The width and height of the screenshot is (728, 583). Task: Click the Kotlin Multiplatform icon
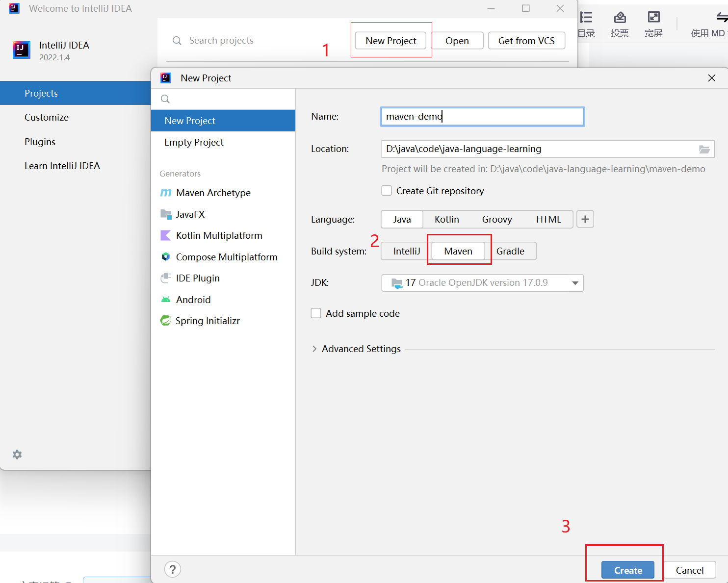tap(166, 235)
